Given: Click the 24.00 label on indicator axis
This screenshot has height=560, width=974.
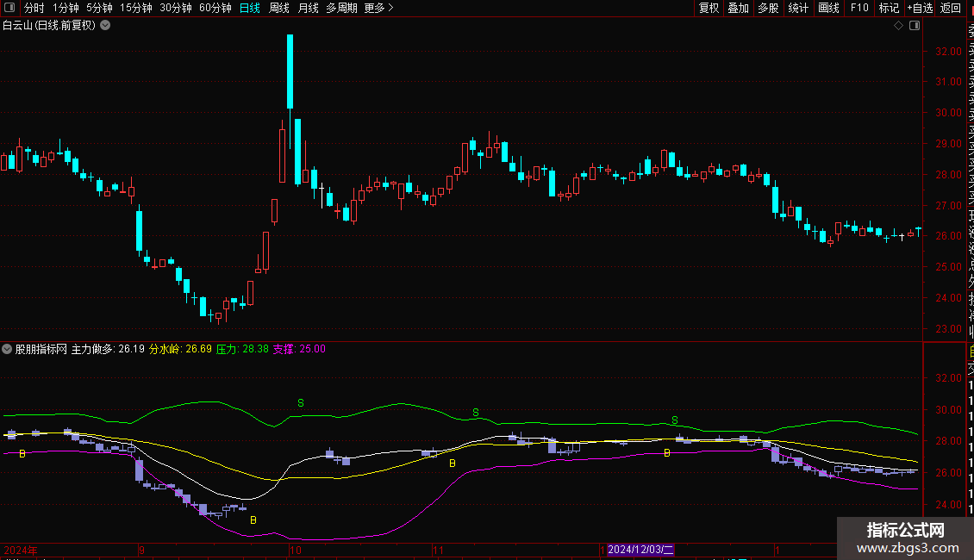Looking at the screenshot, I should [x=948, y=505].
